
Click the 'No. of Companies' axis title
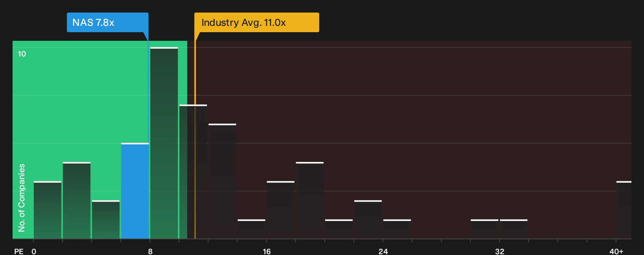point(22,198)
